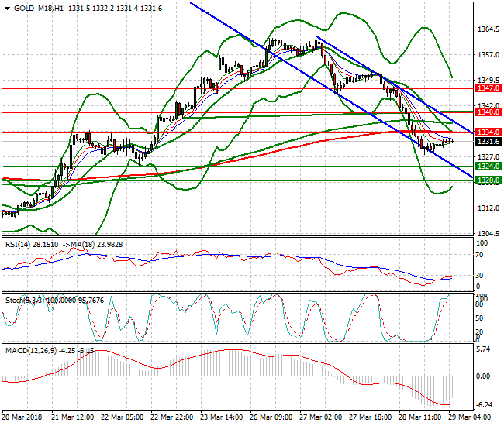Select the 21 Mar 12:00 time axis label

coord(73,417)
